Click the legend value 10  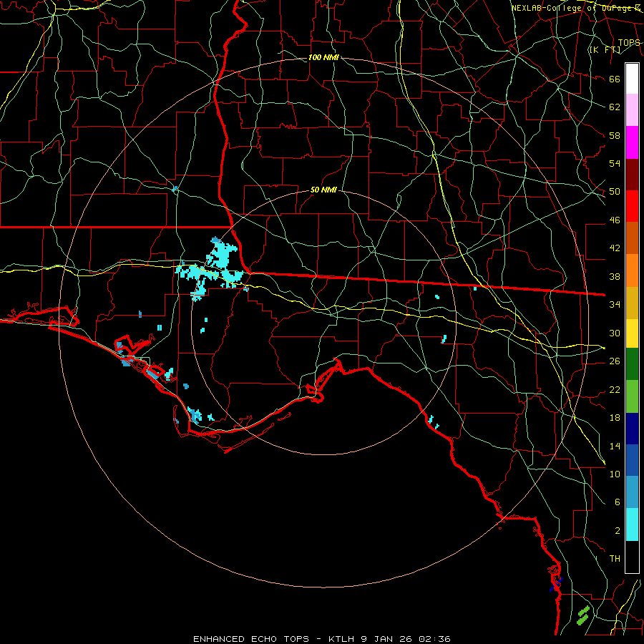(615, 474)
